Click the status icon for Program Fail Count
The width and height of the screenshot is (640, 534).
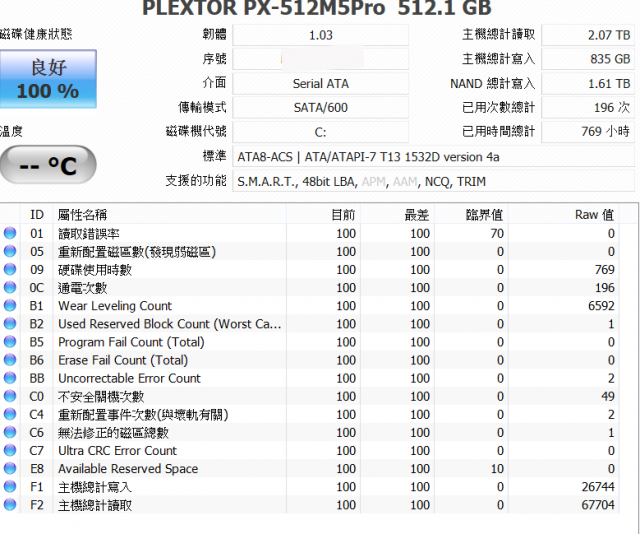click(10, 342)
